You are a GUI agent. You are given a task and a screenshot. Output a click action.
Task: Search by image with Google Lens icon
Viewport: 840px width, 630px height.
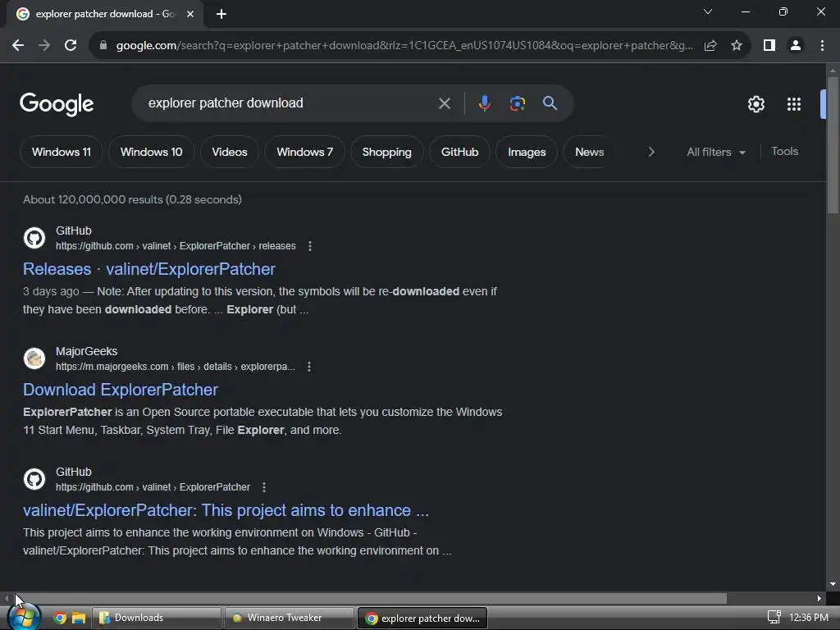[x=517, y=103]
